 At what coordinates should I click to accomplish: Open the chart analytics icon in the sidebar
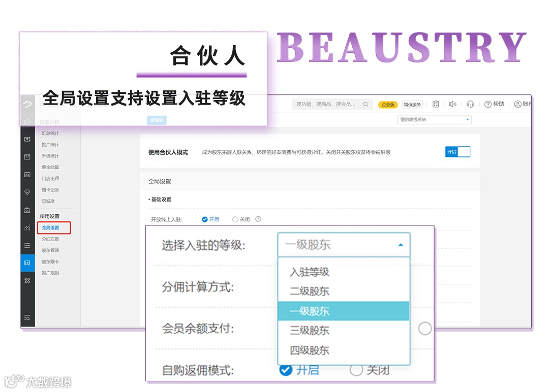click(x=27, y=227)
